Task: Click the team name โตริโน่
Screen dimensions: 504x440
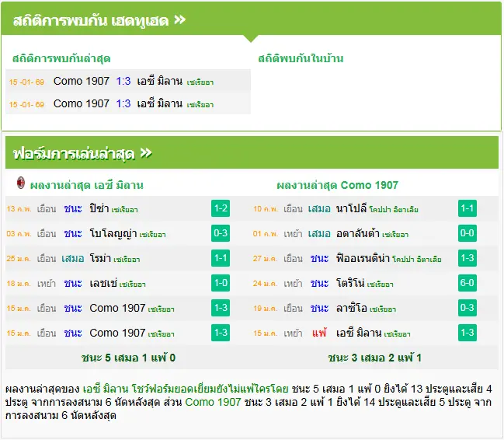Action: (x=350, y=283)
